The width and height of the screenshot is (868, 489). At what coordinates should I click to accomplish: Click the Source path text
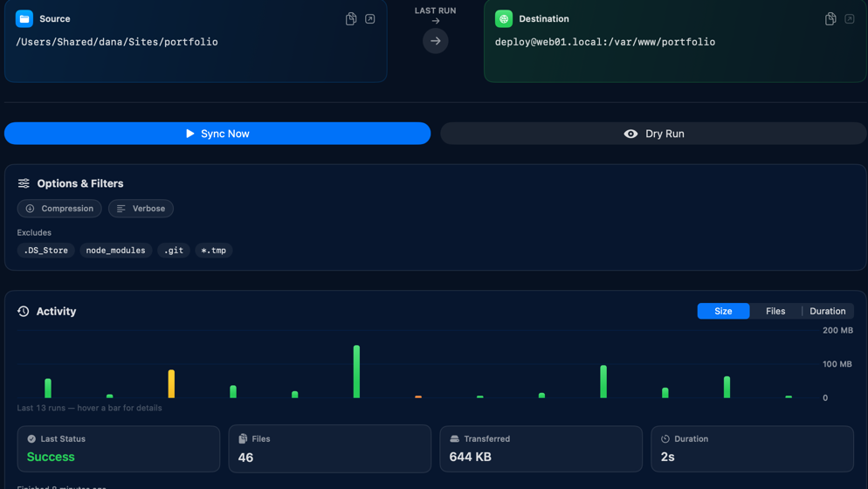[117, 42]
